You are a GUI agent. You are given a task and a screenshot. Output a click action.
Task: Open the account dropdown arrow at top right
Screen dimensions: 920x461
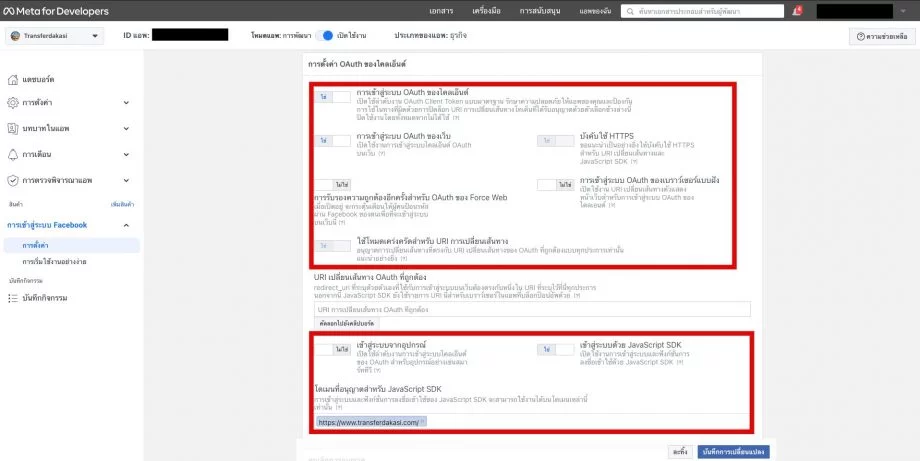903,11
